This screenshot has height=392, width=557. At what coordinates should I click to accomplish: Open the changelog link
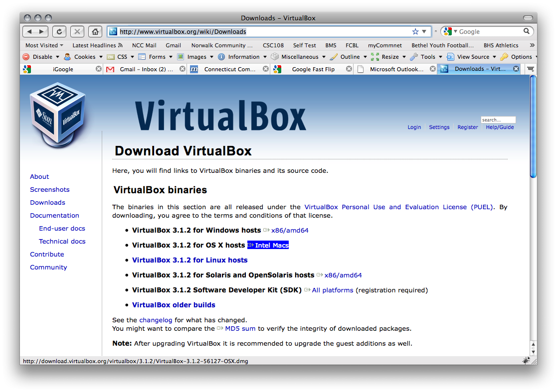pyautogui.click(x=156, y=320)
